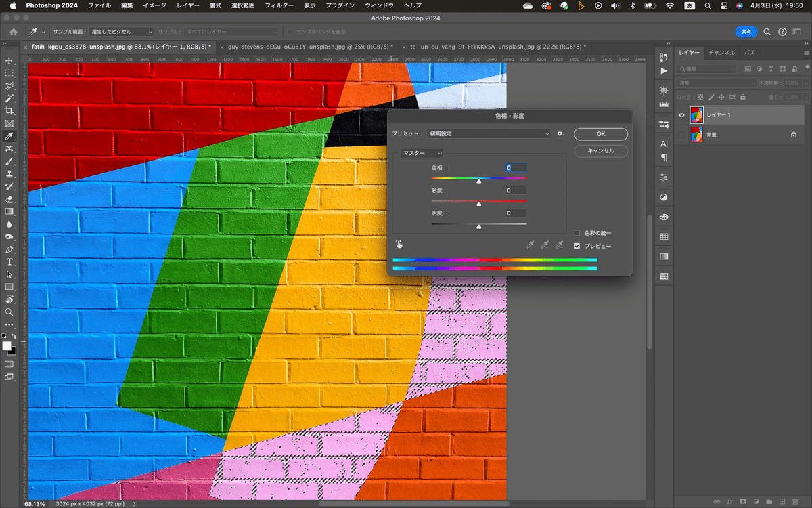Click the 明度 lightness slider handle
Viewport: 812px width, 508px height.
479,227
